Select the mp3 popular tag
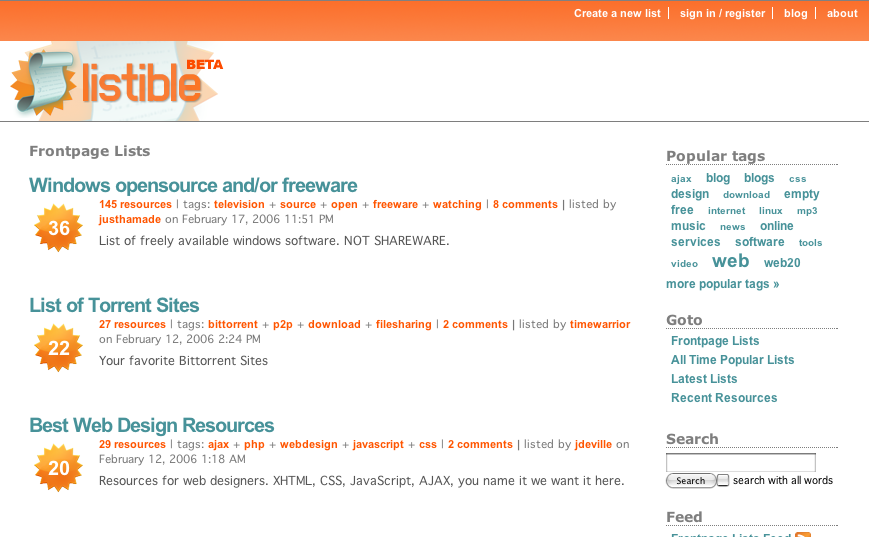The height and width of the screenshot is (537, 869). [x=807, y=211]
